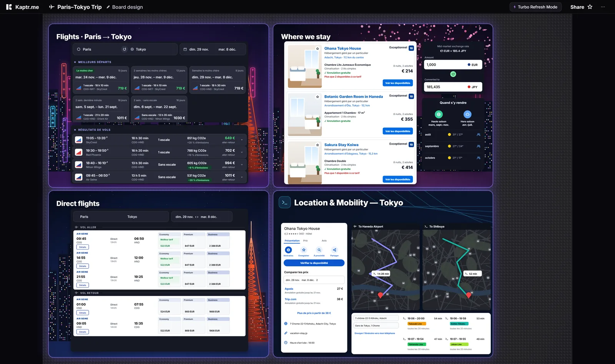615x364 pixels.
Task: Select the Le moins cher 24 nov. card
Action: pos(101,80)
